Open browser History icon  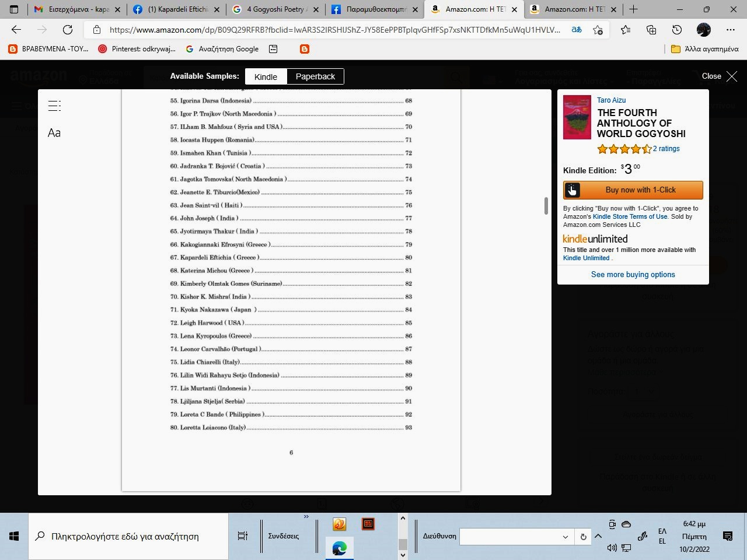(677, 30)
